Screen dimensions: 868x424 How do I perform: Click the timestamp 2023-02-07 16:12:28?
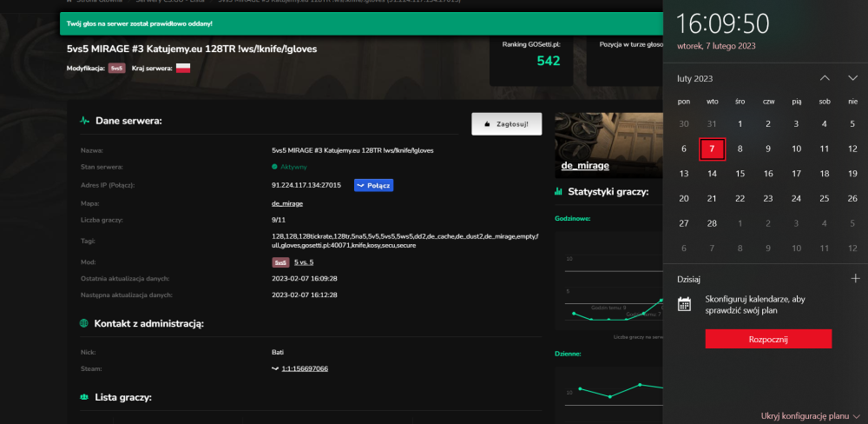pyautogui.click(x=305, y=295)
